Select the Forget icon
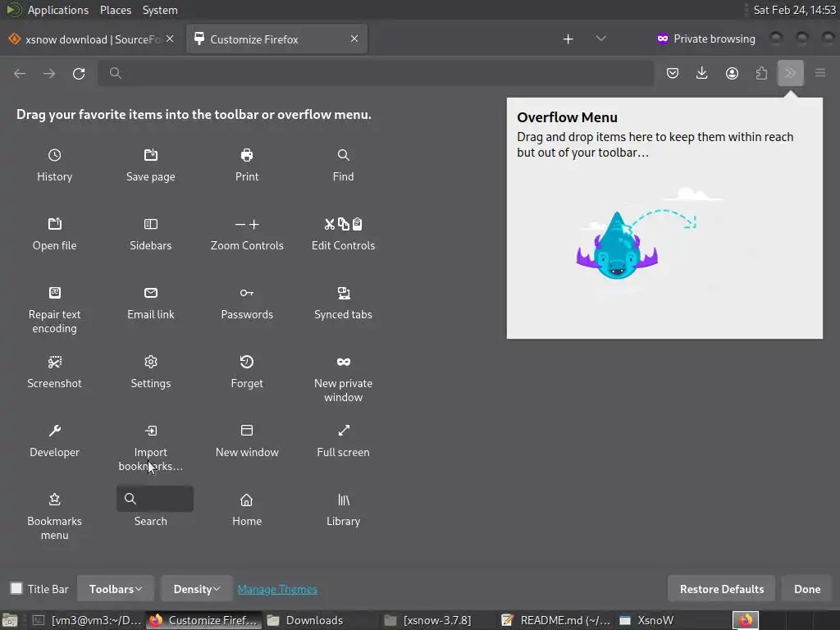This screenshot has width=840, height=630. coord(247,362)
